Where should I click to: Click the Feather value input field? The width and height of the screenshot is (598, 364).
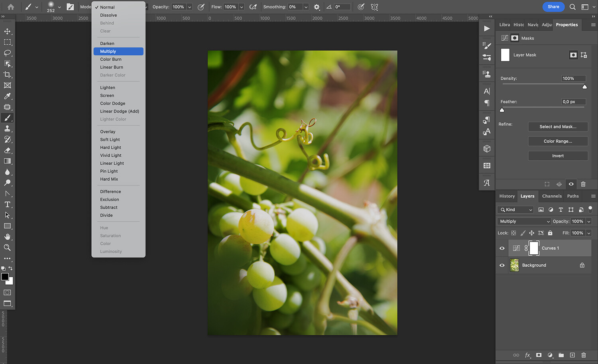click(573, 102)
